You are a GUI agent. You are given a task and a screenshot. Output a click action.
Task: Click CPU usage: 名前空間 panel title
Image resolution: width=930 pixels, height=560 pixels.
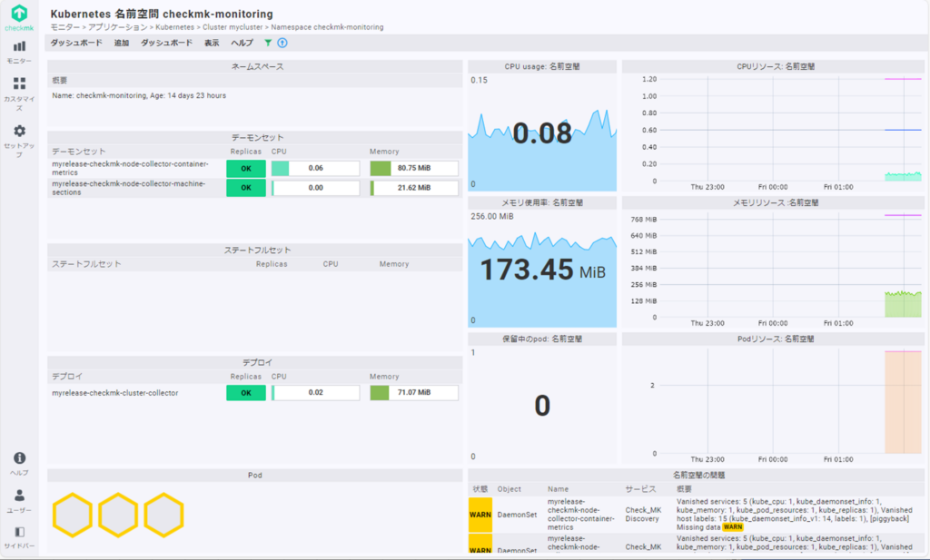542,67
